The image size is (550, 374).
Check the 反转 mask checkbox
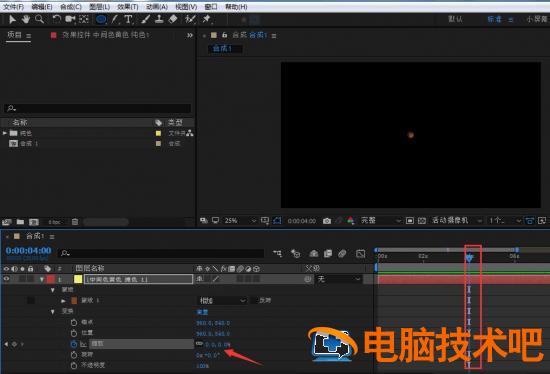click(254, 301)
